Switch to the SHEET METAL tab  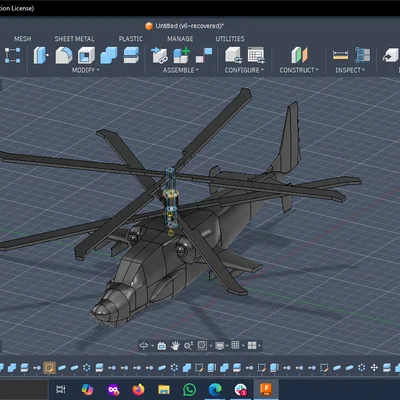coord(74,39)
